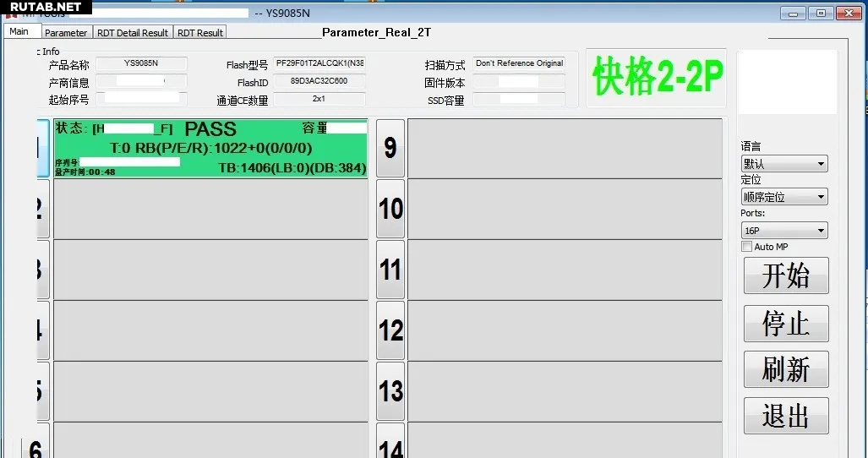The width and height of the screenshot is (868, 458).
Task: Select port number 13 button
Action: coord(390,391)
